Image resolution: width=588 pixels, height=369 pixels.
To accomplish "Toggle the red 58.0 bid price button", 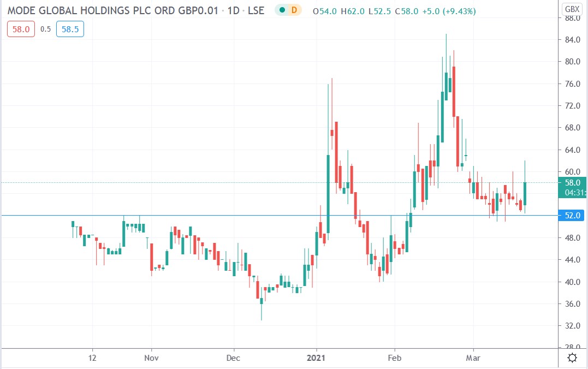I will pos(20,29).
